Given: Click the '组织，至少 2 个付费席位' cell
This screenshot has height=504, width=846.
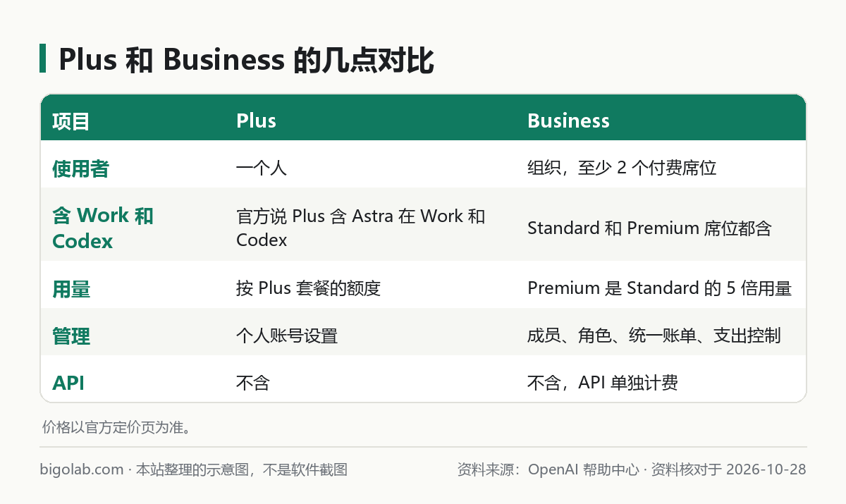Looking at the screenshot, I should (622, 168).
